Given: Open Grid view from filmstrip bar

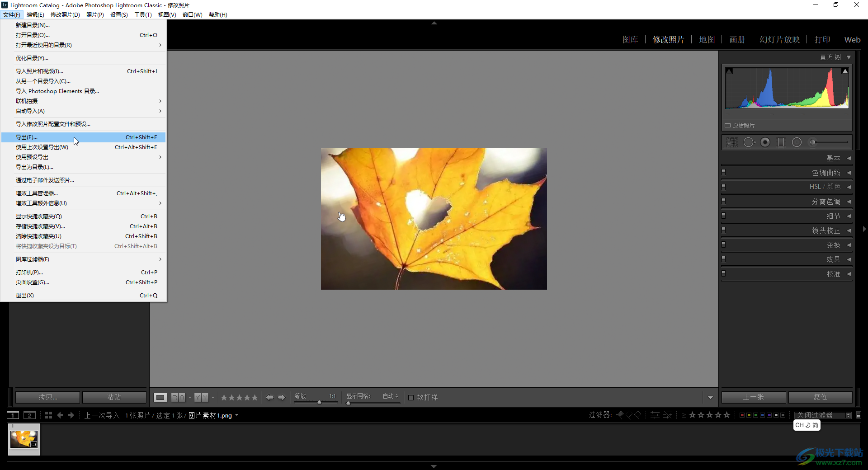Looking at the screenshot, I should point(48,415).
